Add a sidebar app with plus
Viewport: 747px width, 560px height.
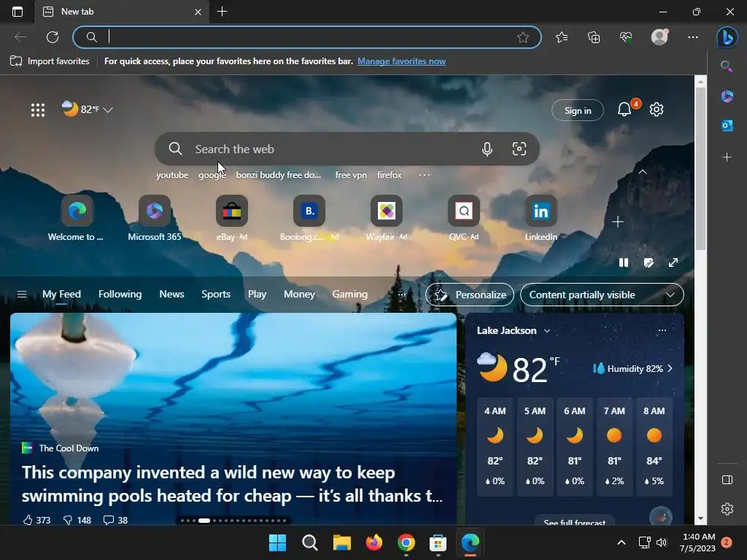727,157
